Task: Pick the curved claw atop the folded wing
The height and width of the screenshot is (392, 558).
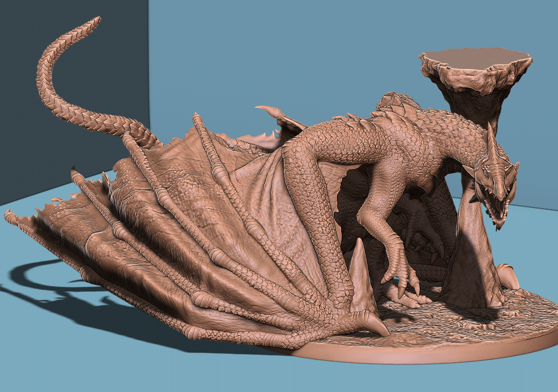Action: [269, 111]
